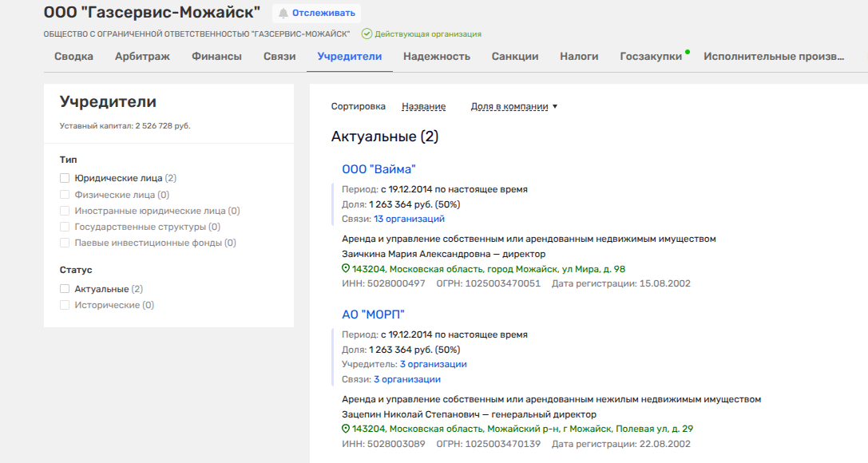Image resolution: width=868 pixels, height=463 pixels.
Task: Click Учредитель 3 организации link
Action: (x=433, y=364)
